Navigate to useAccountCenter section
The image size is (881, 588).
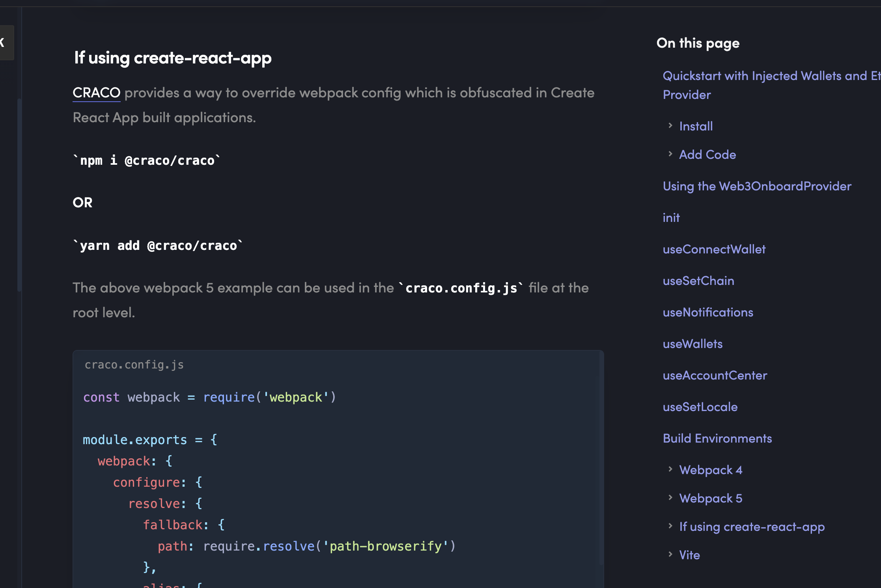[x=715, y=375]
